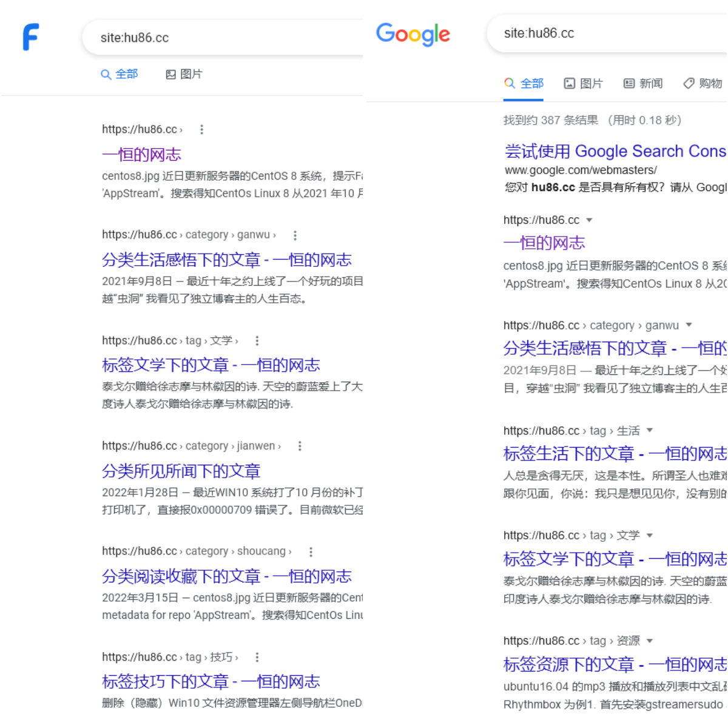728x728 pixels.
Task: Open 标签文学下的文章 result on the Google page
Action: (x=615, y=559)
